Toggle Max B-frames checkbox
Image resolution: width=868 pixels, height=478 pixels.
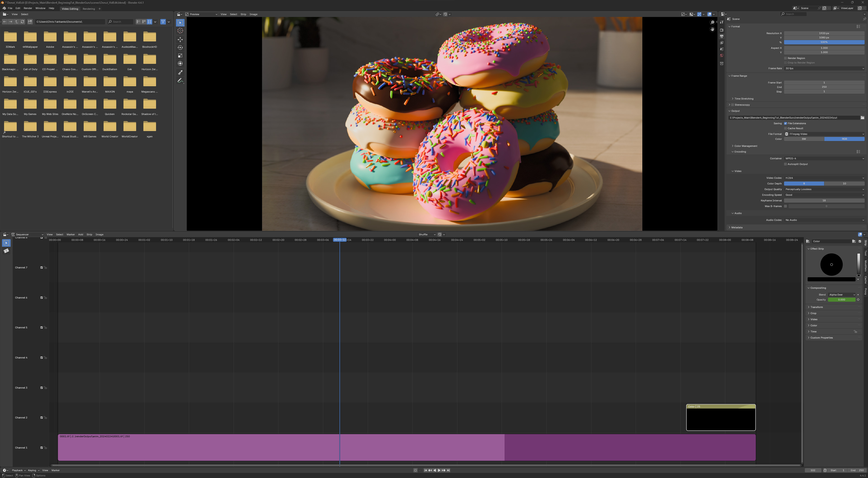tap(785, 206)
